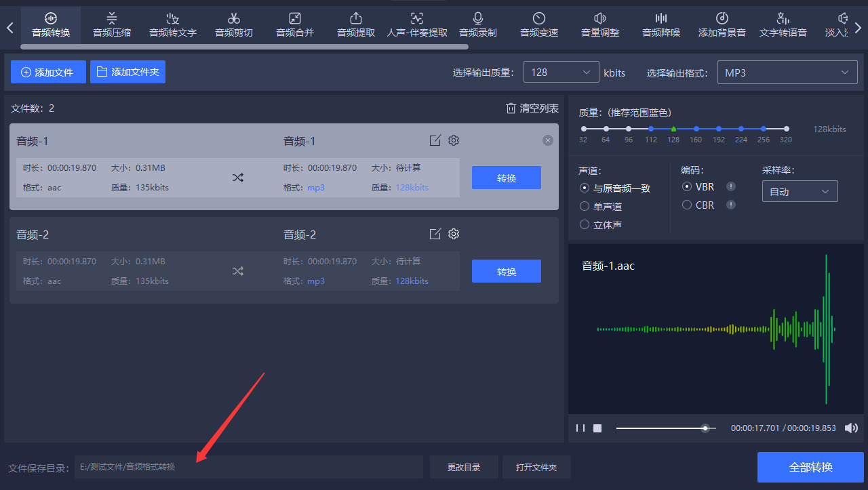Open the 音频提取 audio extraction tool
The height and width of the screenshot is (490, 868).
click(x=356, y=24)
